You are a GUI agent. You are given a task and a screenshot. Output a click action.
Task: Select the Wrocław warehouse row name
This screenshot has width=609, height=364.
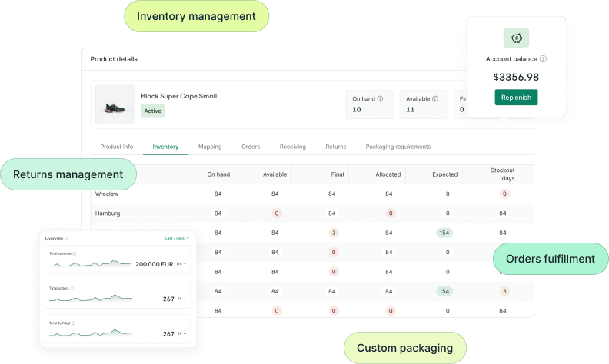107,194
